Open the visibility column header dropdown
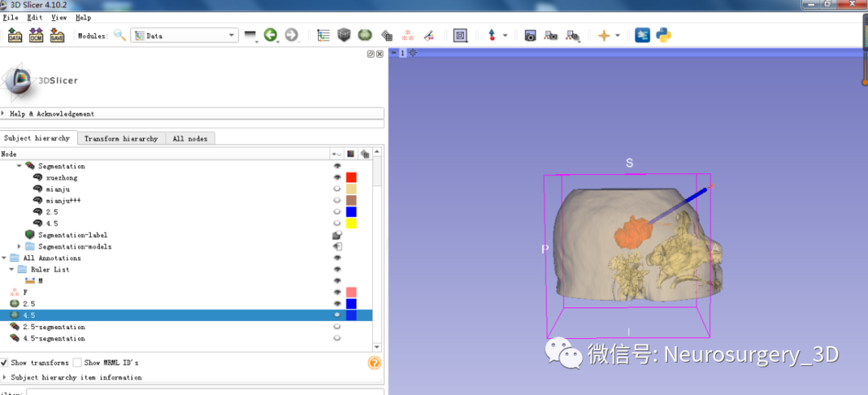 tap(337, 154)
